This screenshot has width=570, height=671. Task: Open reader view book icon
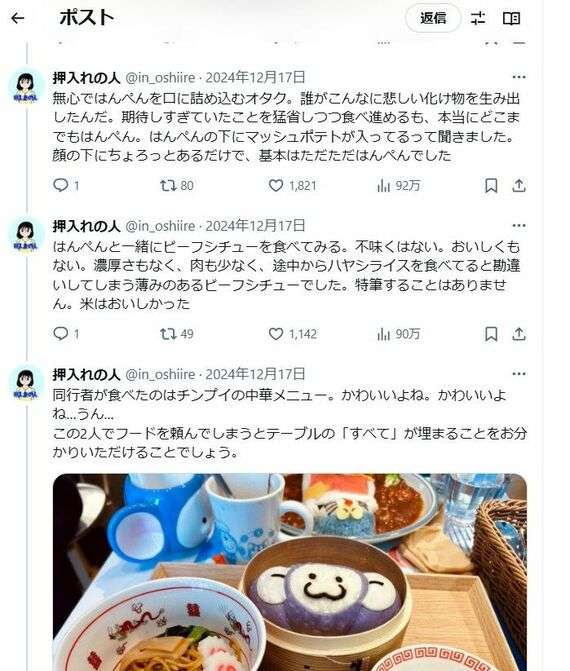pos(511,18)
